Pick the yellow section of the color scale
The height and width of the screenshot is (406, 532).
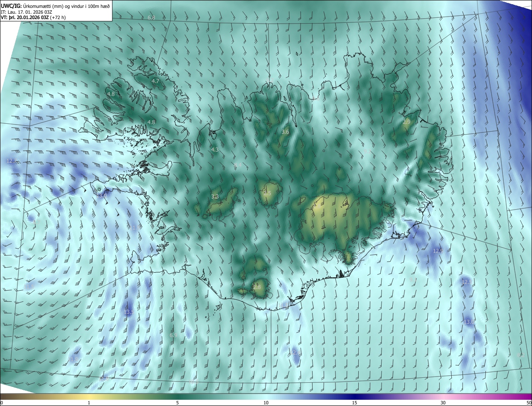(89, 397)
